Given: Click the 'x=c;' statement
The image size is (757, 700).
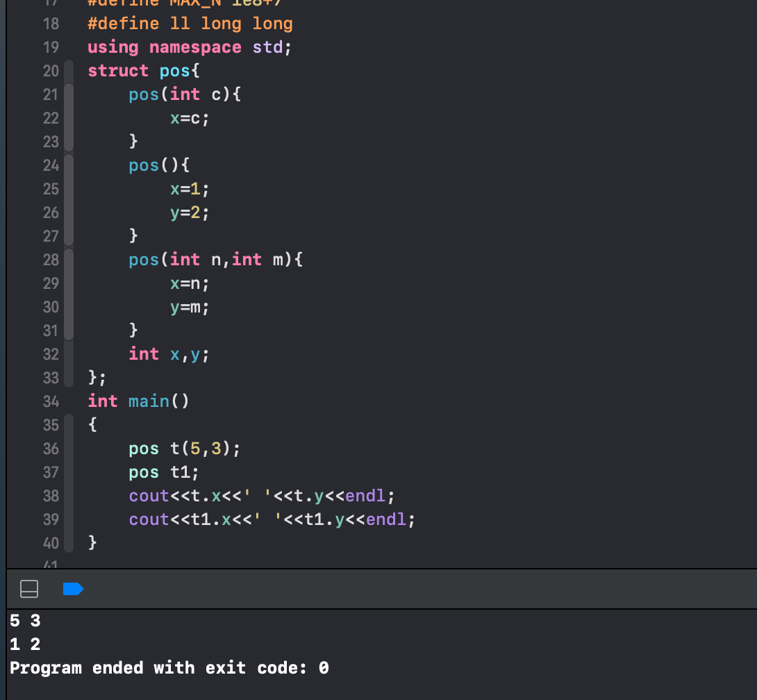Looking at the screenshot, I should pyautogui.click(x=190, y=118).
